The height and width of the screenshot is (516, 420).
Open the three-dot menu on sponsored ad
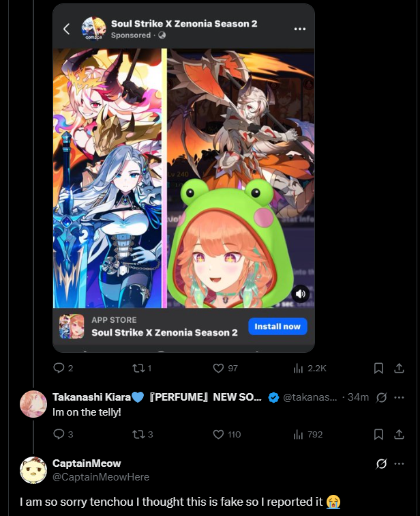300,29
